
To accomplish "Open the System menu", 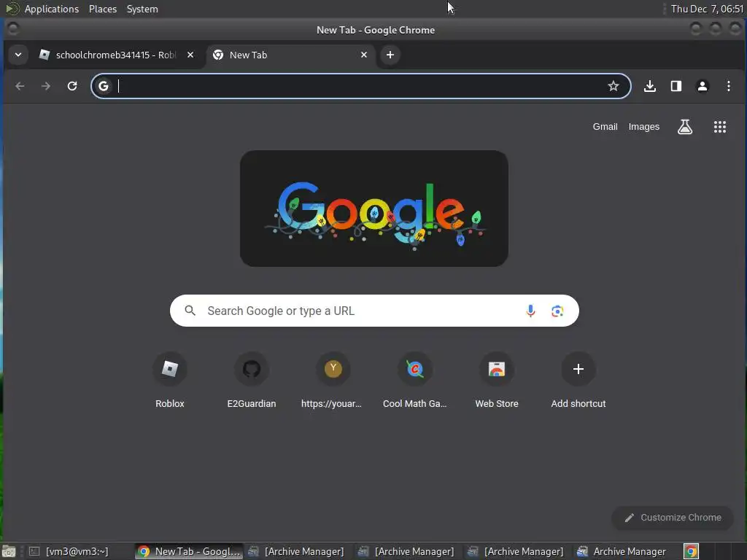I will [x=142, y=9].
